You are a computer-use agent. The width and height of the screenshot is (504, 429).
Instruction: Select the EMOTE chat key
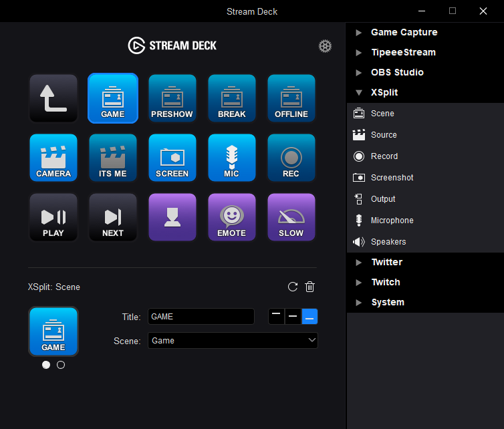232,217
